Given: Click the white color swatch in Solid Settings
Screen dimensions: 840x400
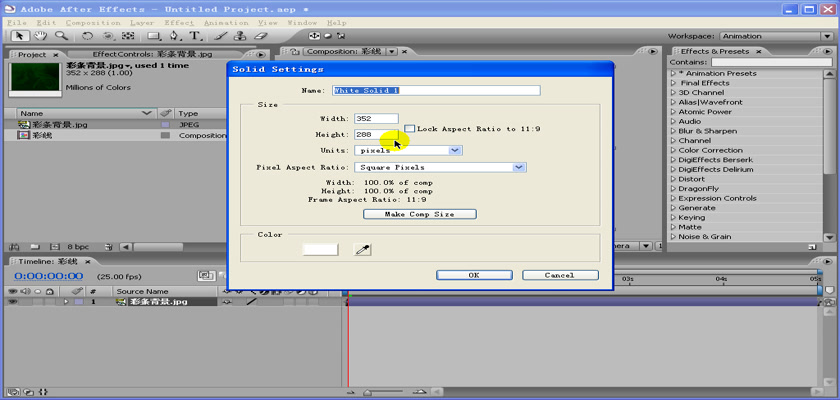Looking at the screenshot, I should pos(320,250).
